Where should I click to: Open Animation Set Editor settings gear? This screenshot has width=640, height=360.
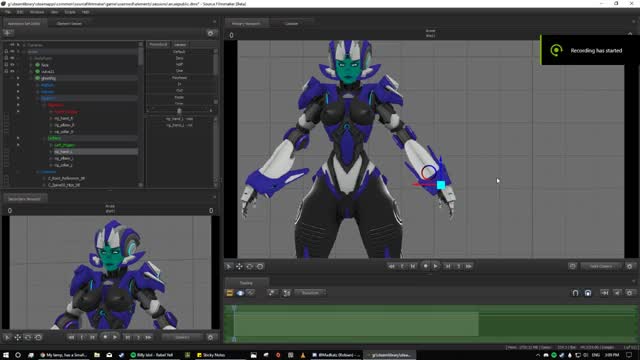(x=211, y=33)
